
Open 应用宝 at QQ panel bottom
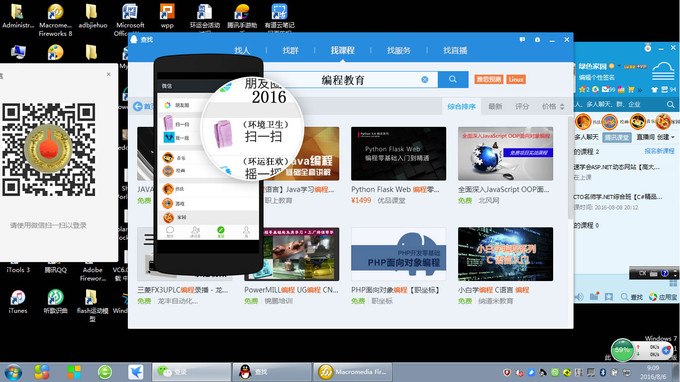pyautogui.click(x=662, y=297)
